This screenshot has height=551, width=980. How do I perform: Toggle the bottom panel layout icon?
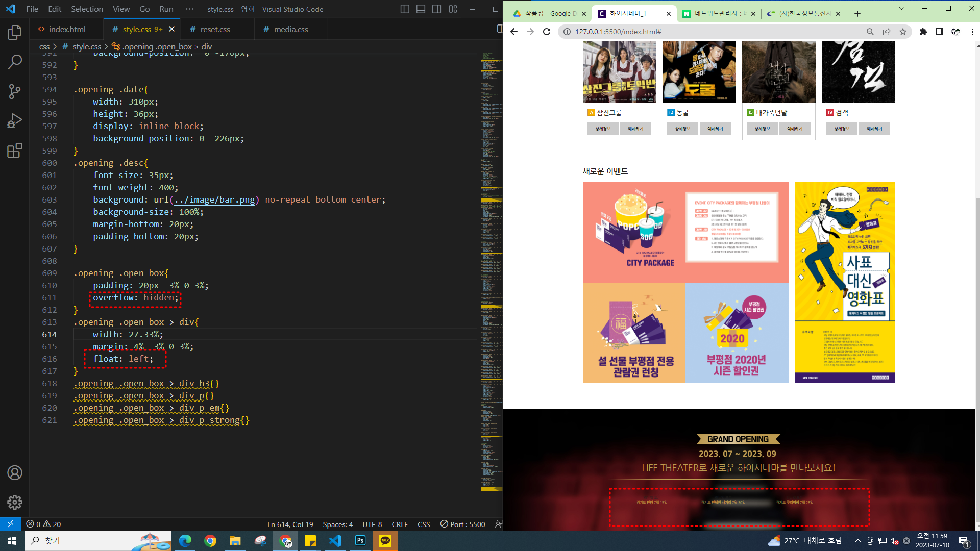tap(421, 9)
